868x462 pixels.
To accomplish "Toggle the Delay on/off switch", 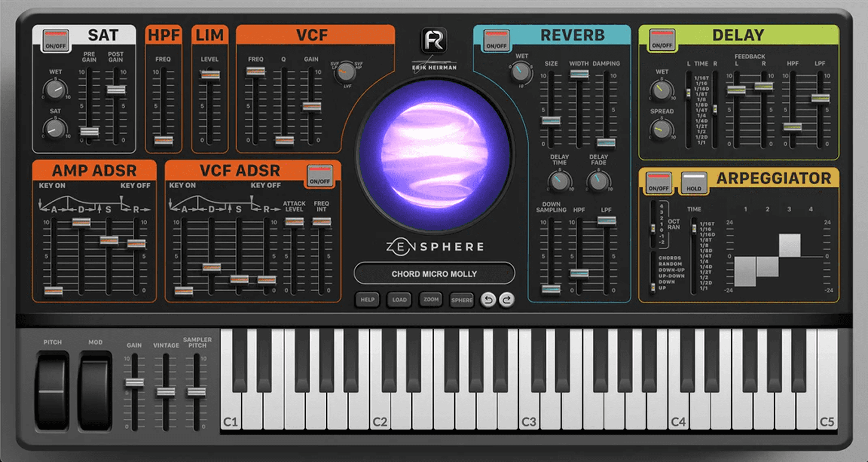I will [x=662, y=40].
